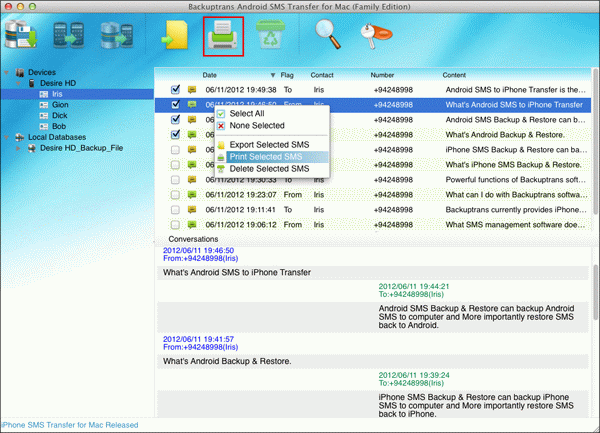The width and height of the screenshot is (600, 433).
Task: Click the Date column sort arrow
Action: 273,75
